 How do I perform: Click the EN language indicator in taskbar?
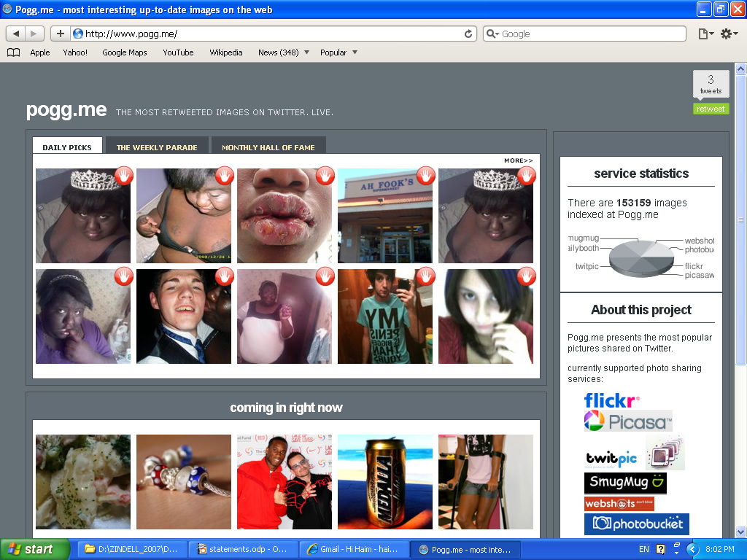(643, 549)
